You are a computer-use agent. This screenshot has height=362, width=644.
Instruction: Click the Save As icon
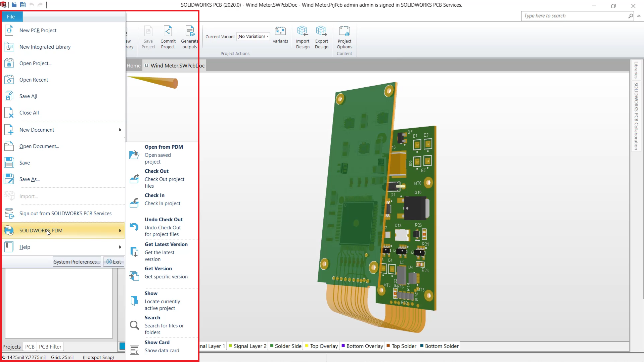click(9, 179)
